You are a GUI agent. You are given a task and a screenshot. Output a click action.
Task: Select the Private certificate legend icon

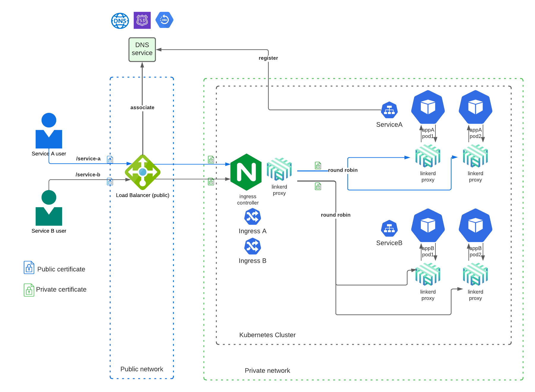(x=29, y=290)
